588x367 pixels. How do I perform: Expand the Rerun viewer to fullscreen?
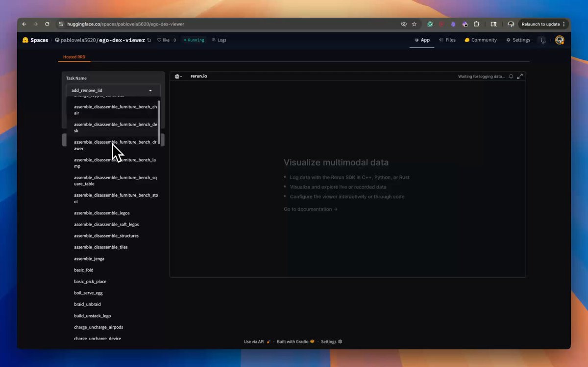520,76
